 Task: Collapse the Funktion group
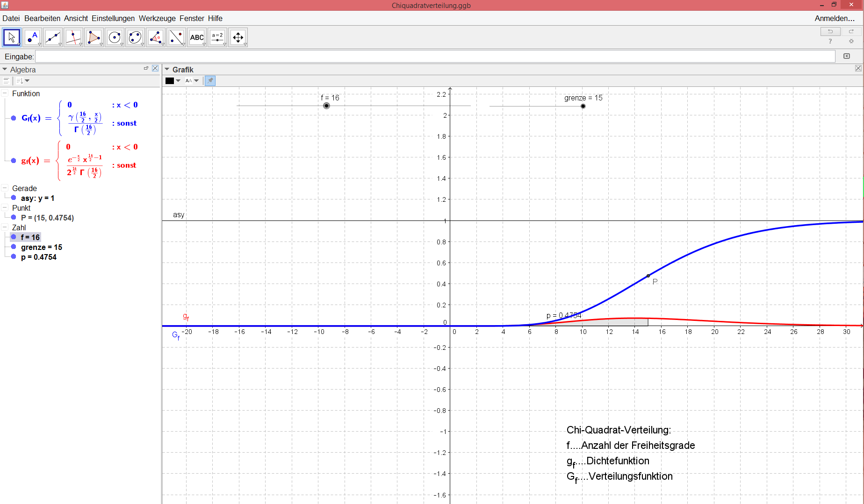[x=5, y=93]
